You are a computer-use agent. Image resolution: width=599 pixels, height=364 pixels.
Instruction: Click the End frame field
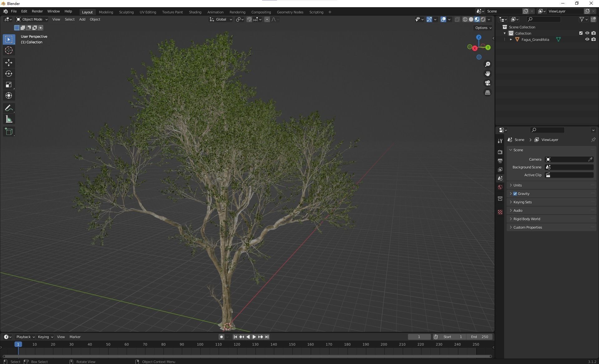click(480, 337)
